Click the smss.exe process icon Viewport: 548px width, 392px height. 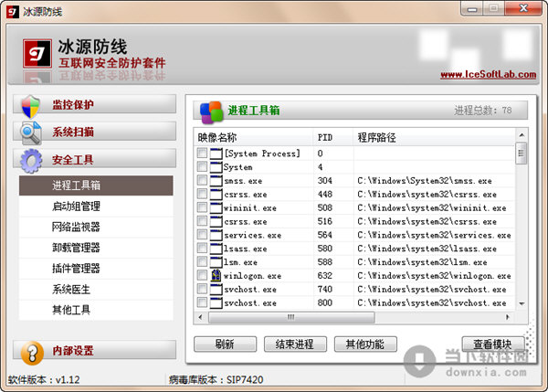[x=216, y=181]
